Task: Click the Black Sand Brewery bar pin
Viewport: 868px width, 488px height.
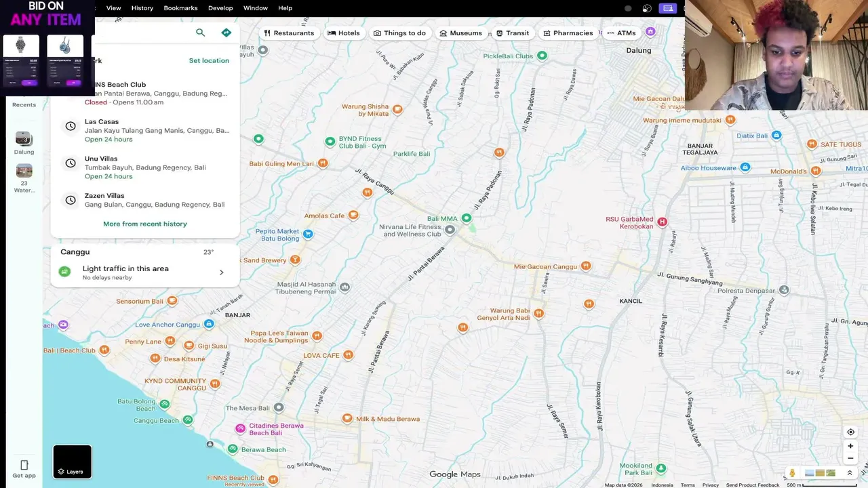Action: tap(295, 260)
